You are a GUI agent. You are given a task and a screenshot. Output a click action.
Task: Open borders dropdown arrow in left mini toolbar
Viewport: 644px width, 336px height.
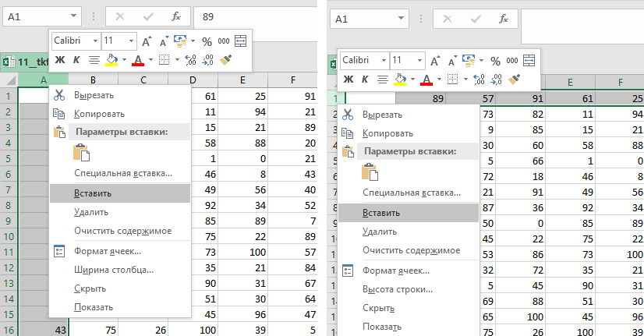click(176, 59)
